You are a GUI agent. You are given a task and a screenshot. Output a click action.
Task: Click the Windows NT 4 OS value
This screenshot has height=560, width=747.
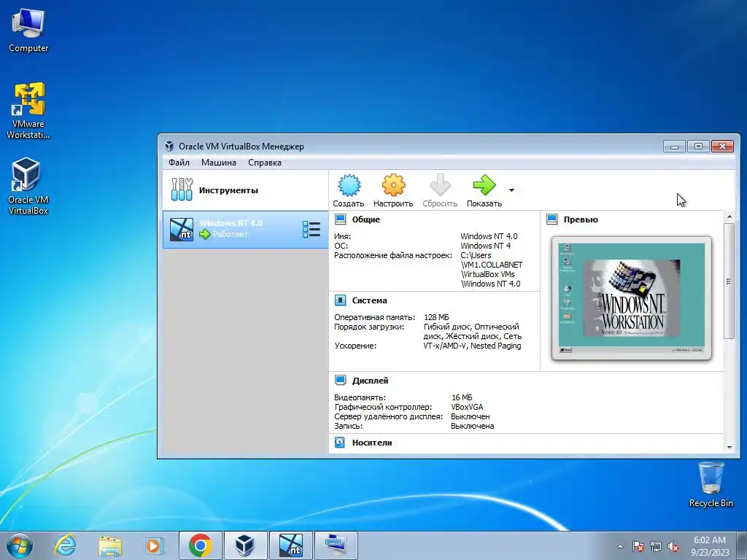tap(485, 246)
